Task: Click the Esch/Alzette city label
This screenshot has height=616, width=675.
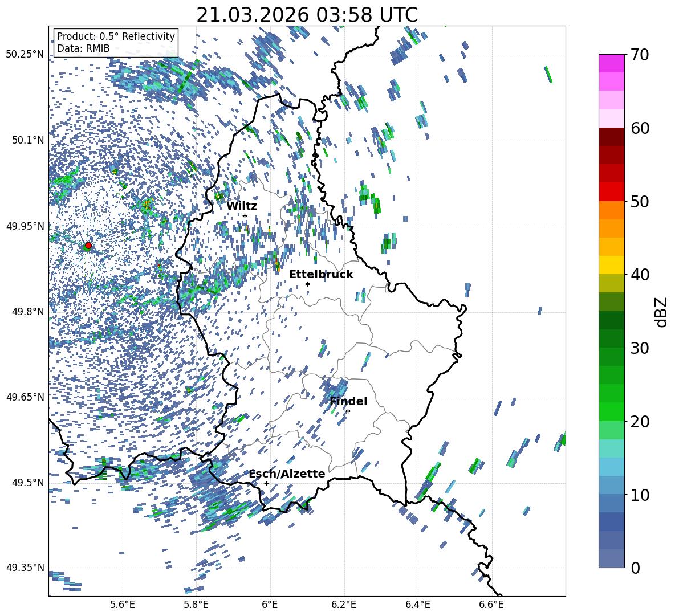Action: pos(287,474)
